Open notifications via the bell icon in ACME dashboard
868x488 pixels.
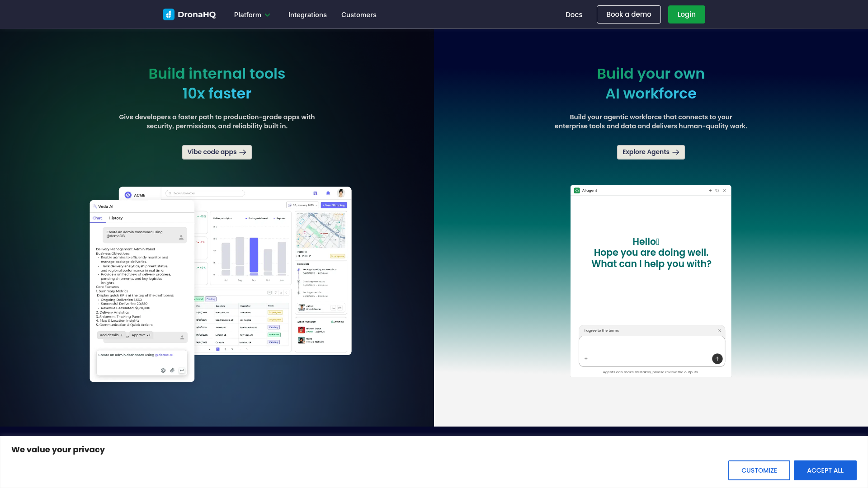click(328, 193)
